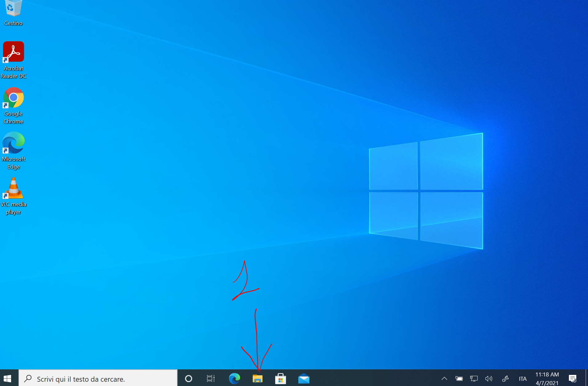Open the ITA input language selector
The height and width of the screenshot is (386, 588).
pyautogui.click(x=523, y=379)
